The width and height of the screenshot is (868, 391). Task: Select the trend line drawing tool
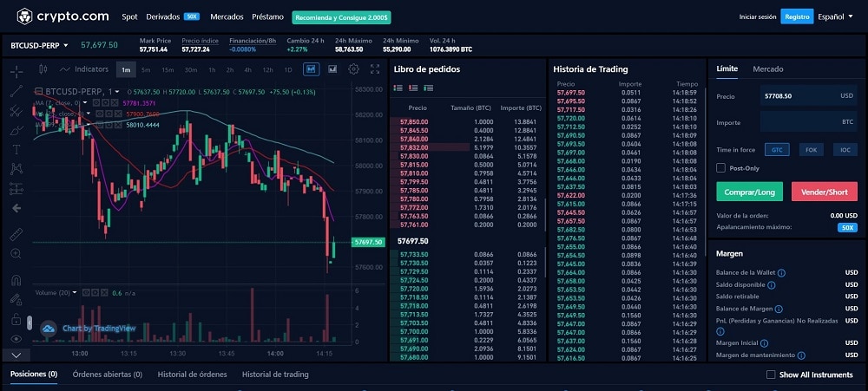pyautogui.click(x=16, y=91)
